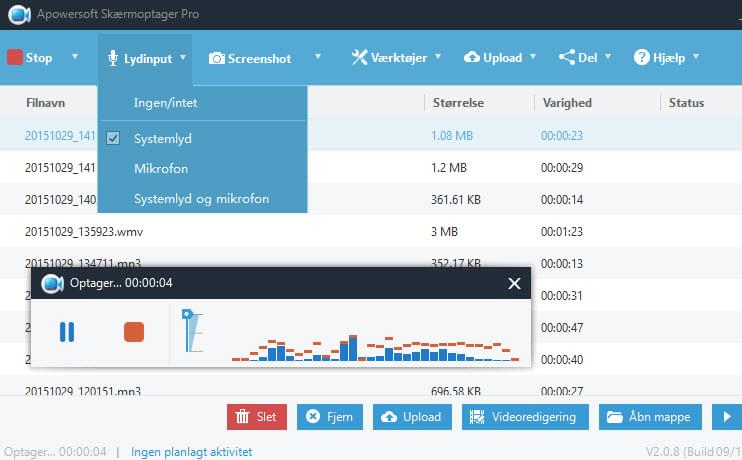Open the Værktøjer tools icon
This screenshot has height=460, width=742.
coord(360,58)
